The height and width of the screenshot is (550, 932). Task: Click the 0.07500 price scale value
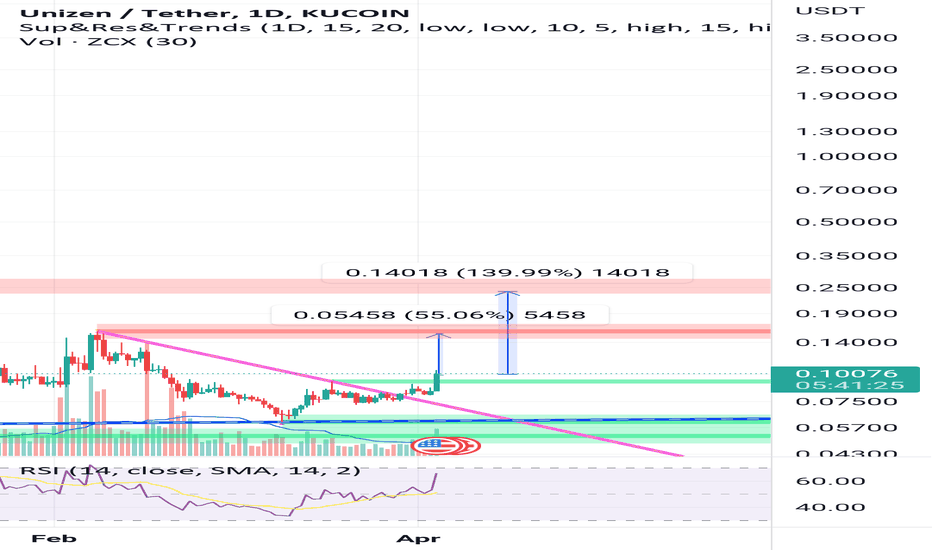846,401
